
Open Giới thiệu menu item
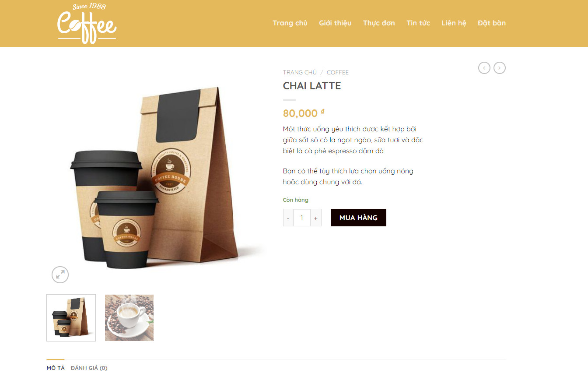click(335, 23)
